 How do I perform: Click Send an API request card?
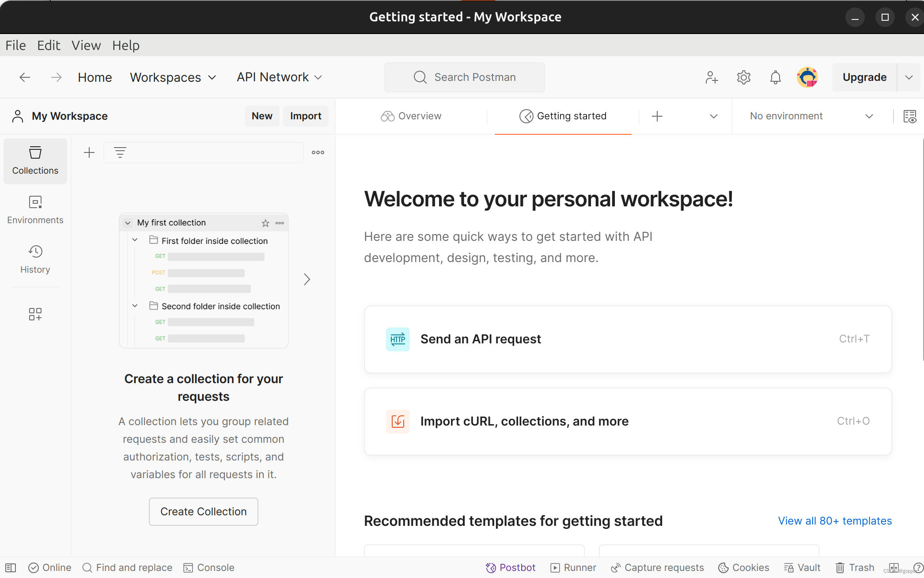pos(628,339)
